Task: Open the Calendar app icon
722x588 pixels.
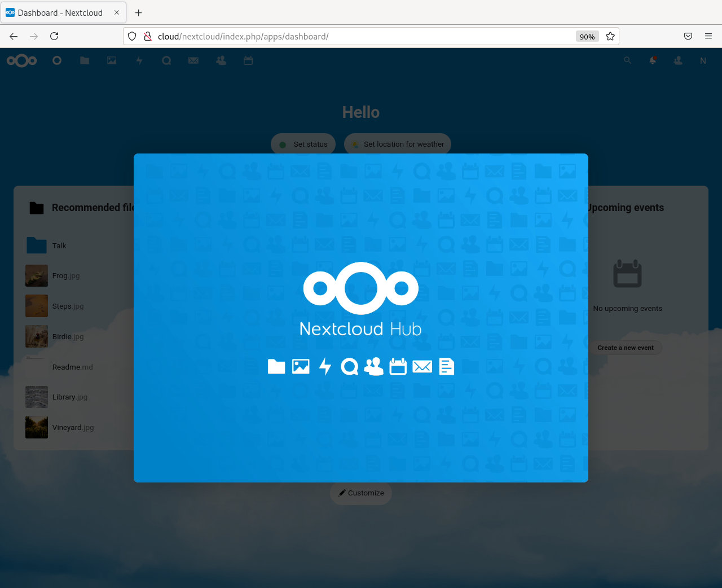Action: (x=248, y=60)
